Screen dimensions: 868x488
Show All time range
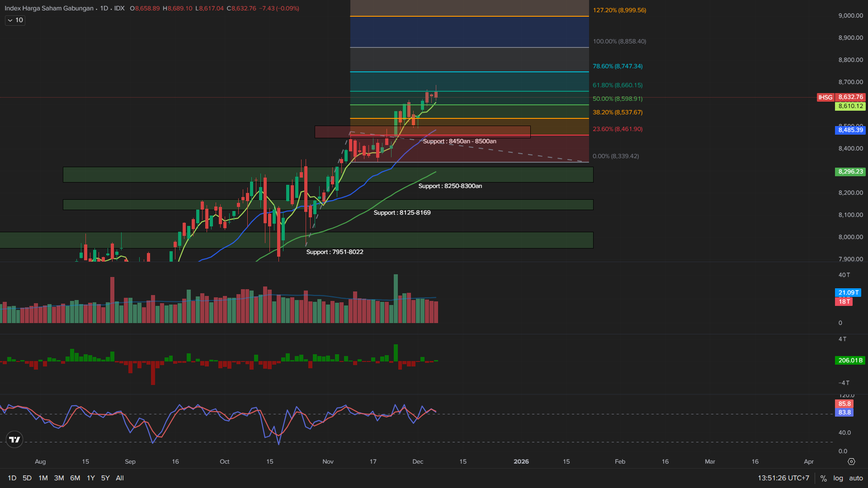click(x=120, y=478)
